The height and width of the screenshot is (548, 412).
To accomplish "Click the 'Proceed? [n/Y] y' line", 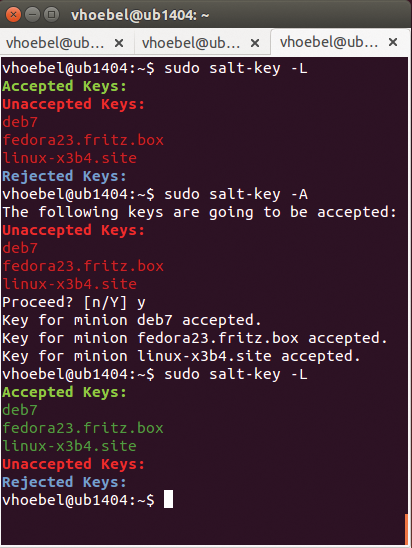I will click(74, 302).
